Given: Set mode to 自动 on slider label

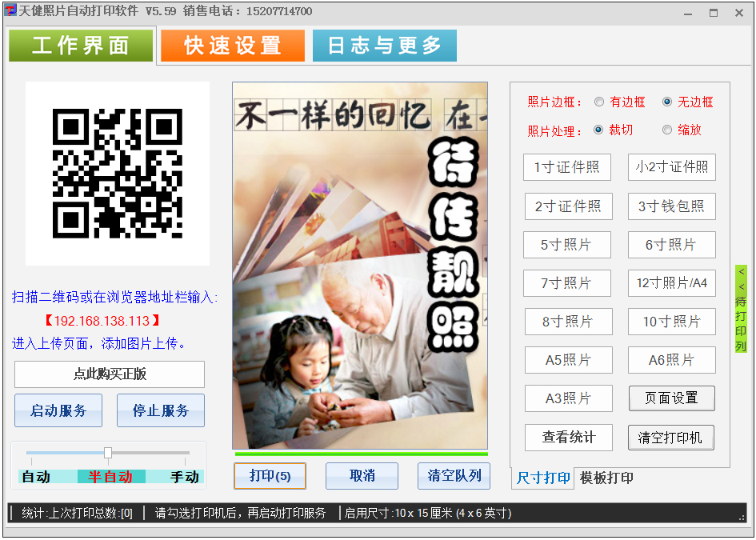Looking at the screenshot, I should 36,477.
